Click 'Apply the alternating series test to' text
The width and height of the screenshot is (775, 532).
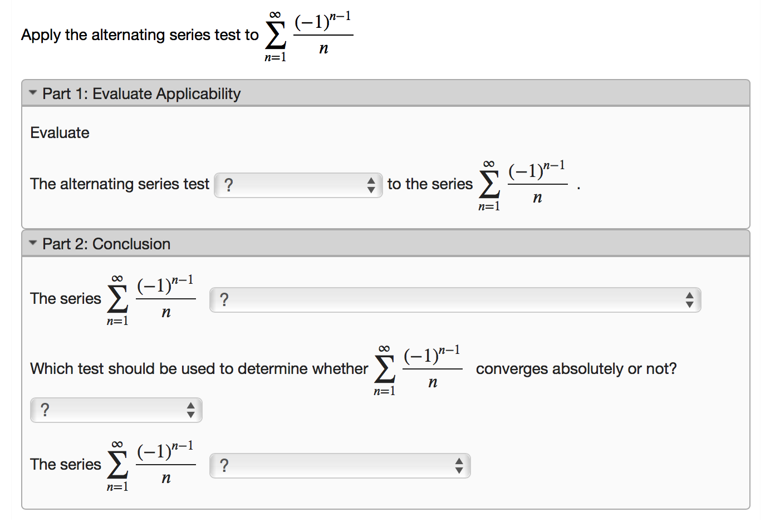coord(140,35)
